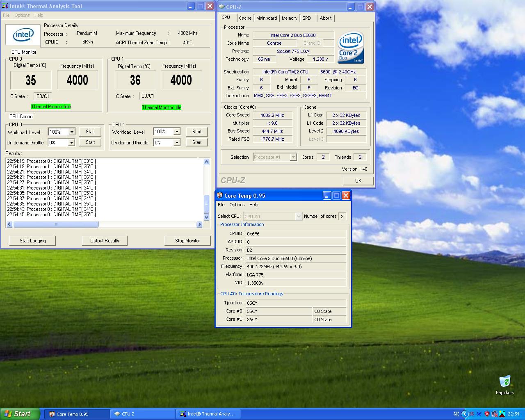Click the Core Temp Frequency value field
Screen dimensions: 525x420
pyautogui.click(x=296, y=267)
